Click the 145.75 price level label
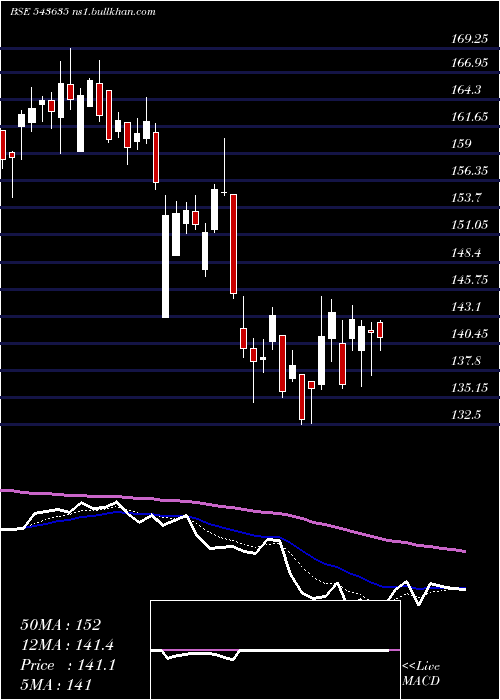500x700 pixels. point(469,279)
